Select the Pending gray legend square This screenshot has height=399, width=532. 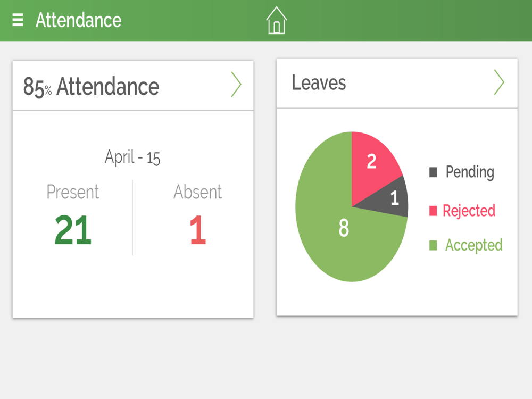click(x=433, y=172)
